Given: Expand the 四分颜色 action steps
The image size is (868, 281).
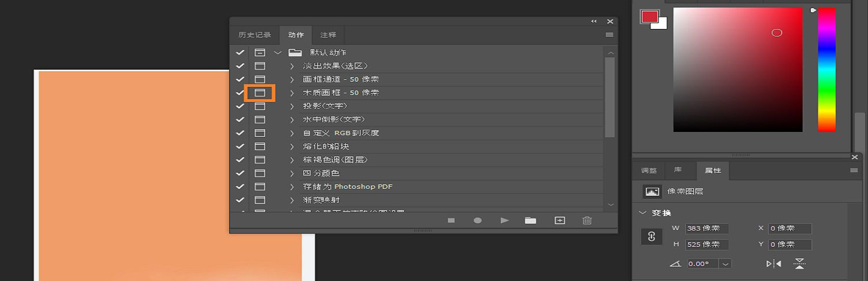Looking at the screenshot, I should 292,173.
